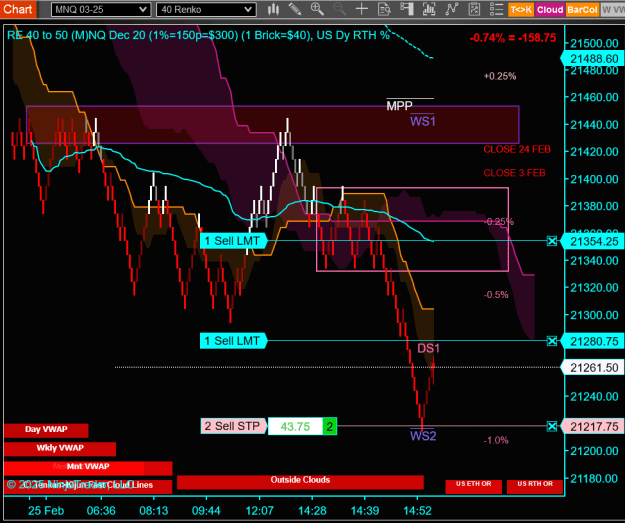Click the 21180.00 price axis label
This screenshot has height=523, width=625.
(594, 478)
